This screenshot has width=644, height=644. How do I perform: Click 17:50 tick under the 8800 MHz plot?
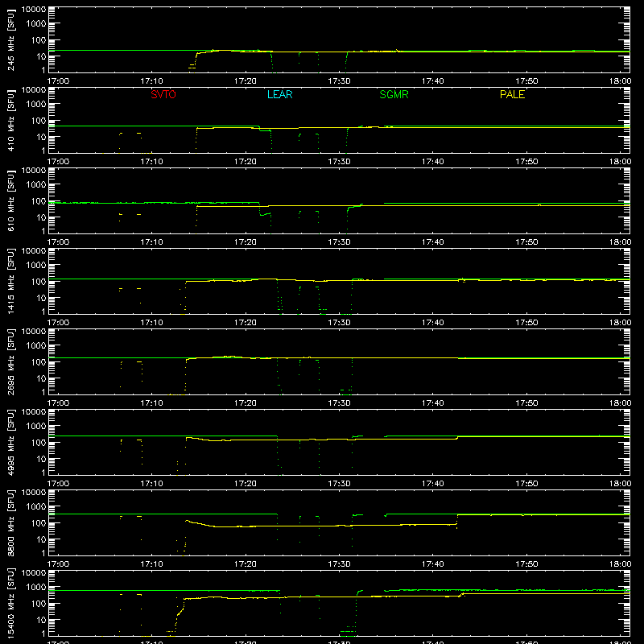point(526,564)
